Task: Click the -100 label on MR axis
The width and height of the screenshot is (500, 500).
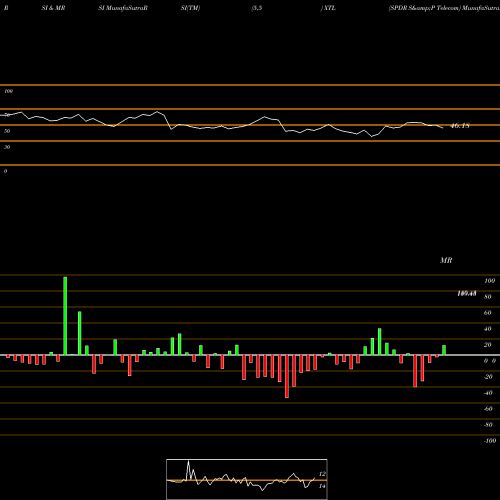Action: [x=490, y=441]
